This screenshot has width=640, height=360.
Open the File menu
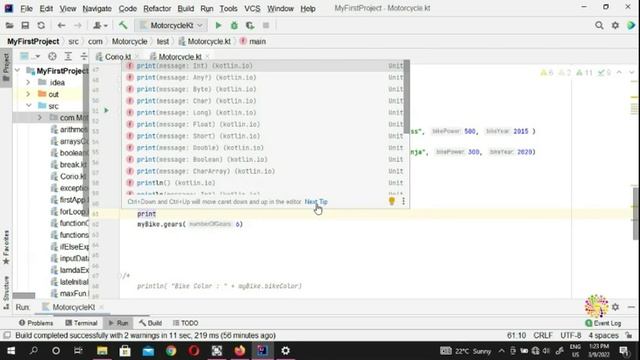pos(26,8)
